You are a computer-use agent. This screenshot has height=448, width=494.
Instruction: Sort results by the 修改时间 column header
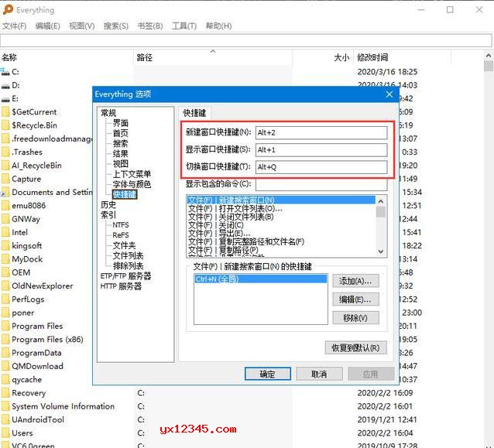point(402,57)
